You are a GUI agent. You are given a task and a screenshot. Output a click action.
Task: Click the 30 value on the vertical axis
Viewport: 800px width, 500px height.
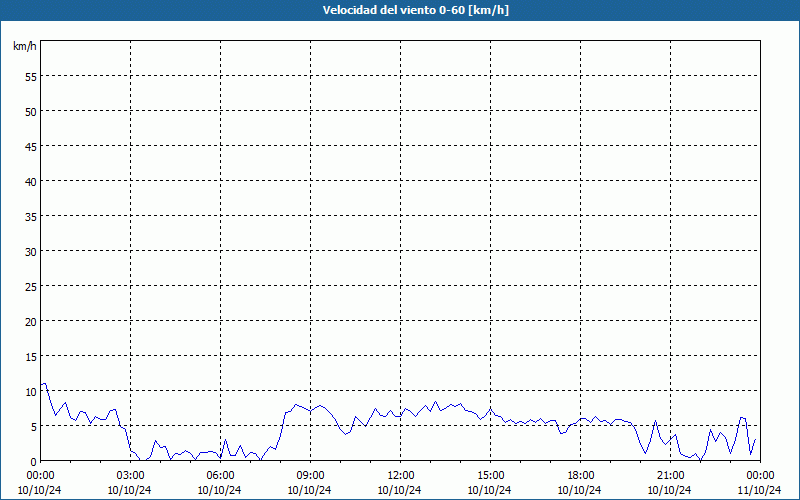31,252
